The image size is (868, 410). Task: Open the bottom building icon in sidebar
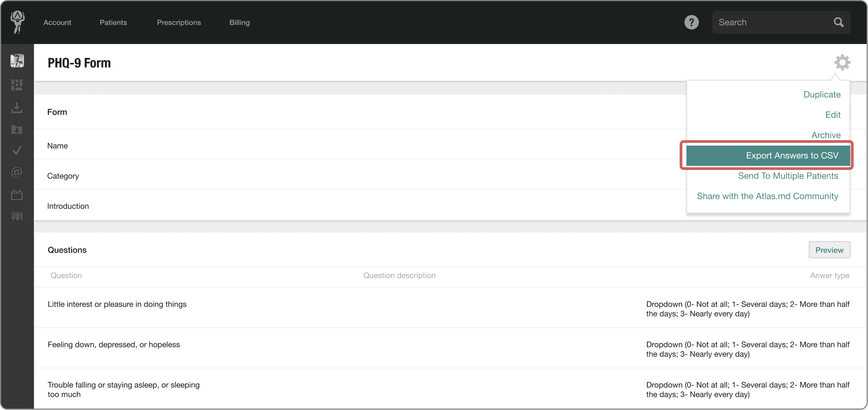pyautogui.click(x=17, y=216)
